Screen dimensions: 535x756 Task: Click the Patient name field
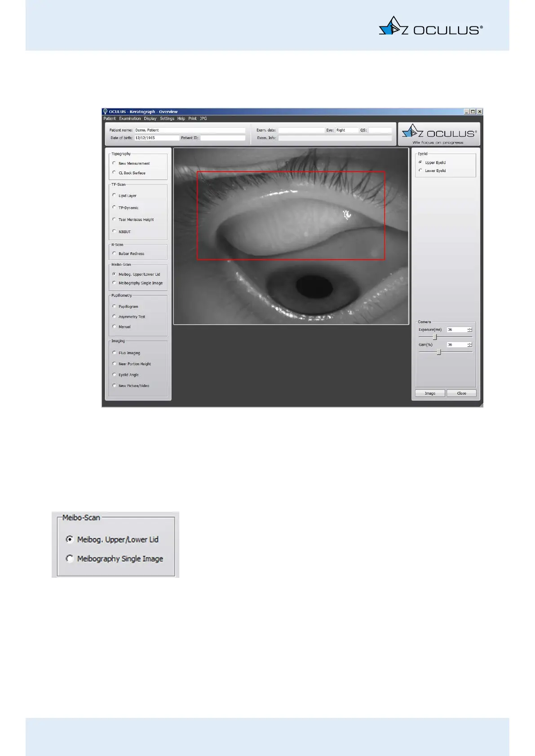(190, 130)
